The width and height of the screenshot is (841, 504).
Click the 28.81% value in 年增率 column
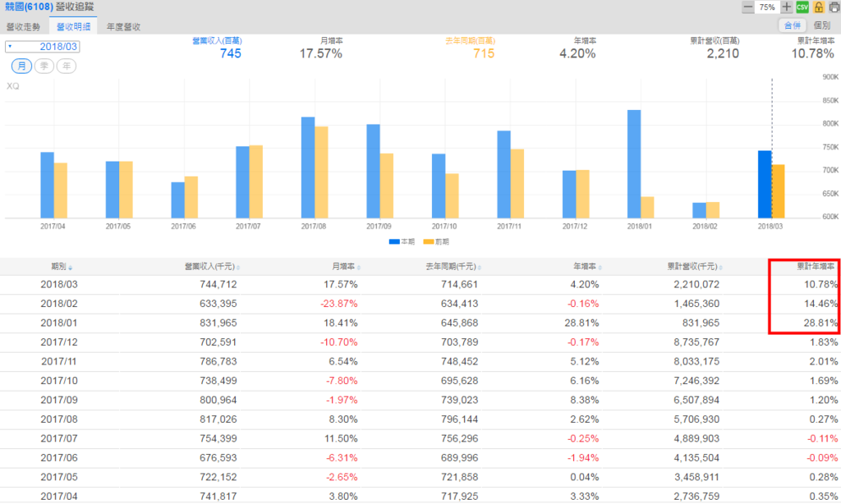pos(581,323)
